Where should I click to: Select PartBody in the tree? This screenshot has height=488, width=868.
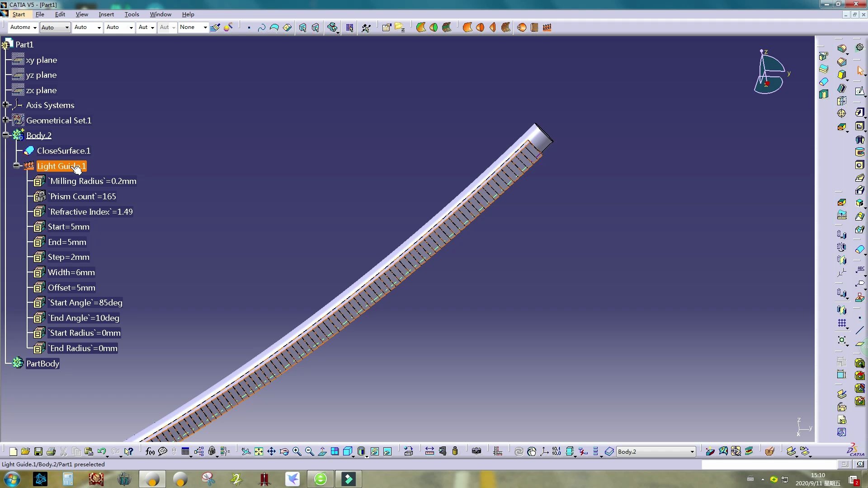click(42, 363)
